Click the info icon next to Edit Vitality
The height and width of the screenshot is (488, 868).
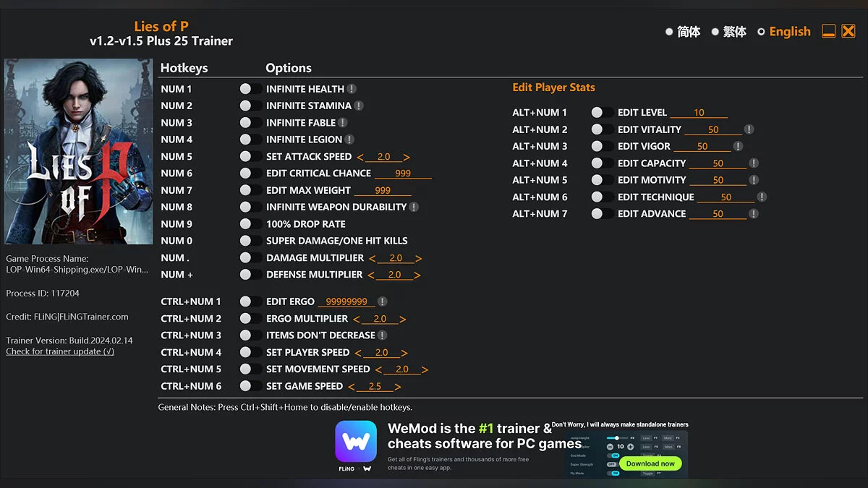(x=749, y=129)
